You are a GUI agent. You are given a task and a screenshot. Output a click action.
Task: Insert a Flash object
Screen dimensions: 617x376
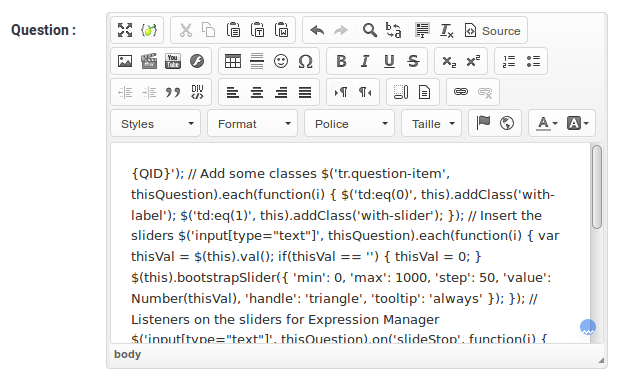click(197, 61)
